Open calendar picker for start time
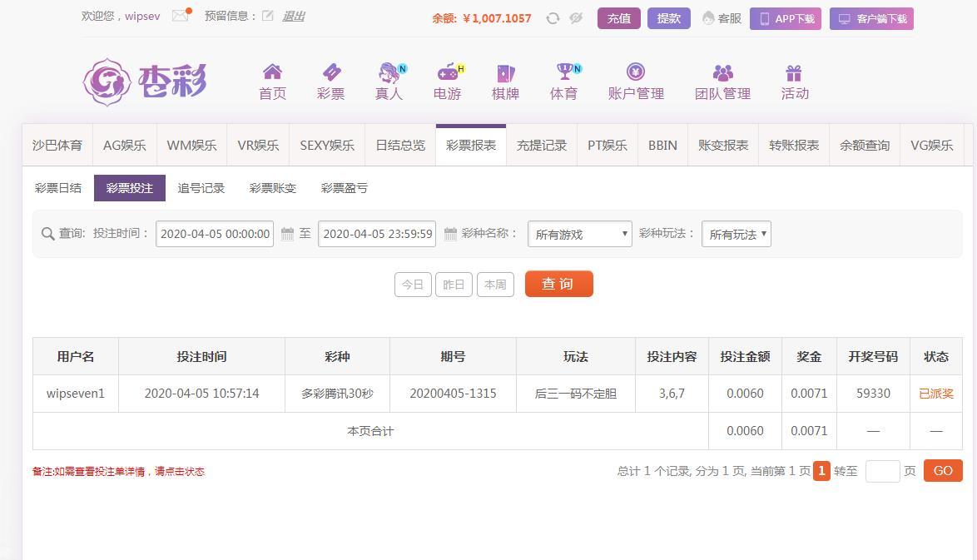This screenshot has height=560, width=977. click(x=287, y=234)
